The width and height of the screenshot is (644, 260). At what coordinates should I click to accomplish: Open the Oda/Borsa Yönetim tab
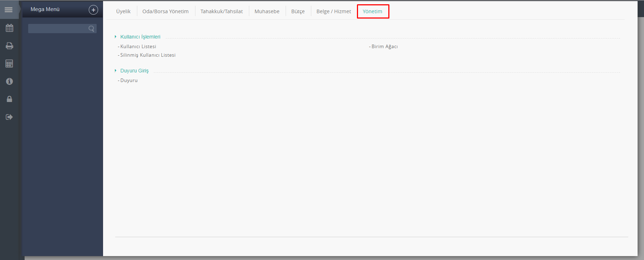tap(165, 11)
